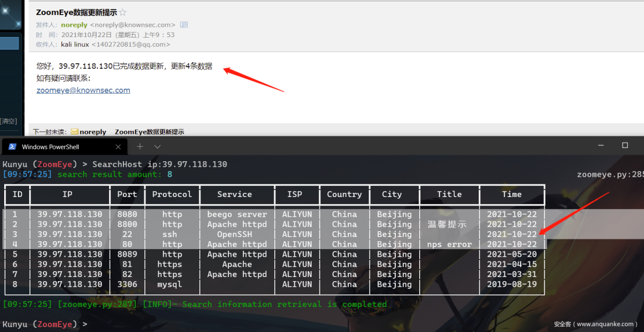Close the Windows PowerShell tab
644x332 pixels.
click(118, 147)
